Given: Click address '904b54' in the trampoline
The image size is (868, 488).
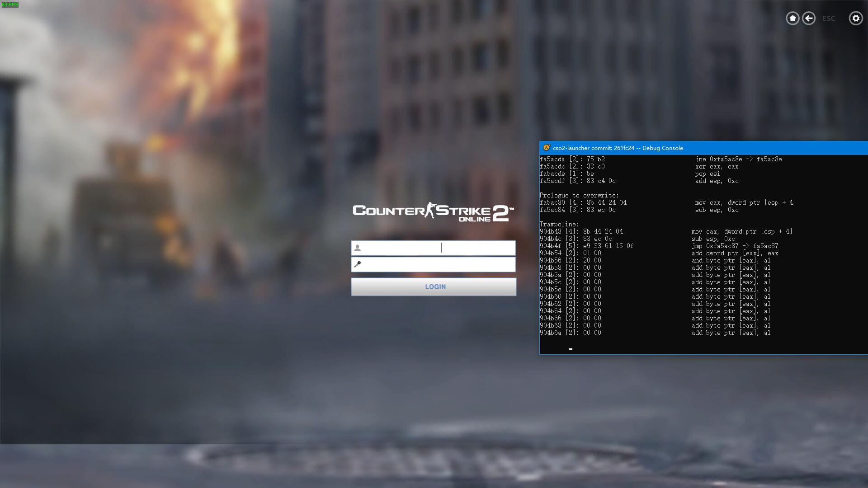Looking at the screenshot, I should click(x=550, y=253).
